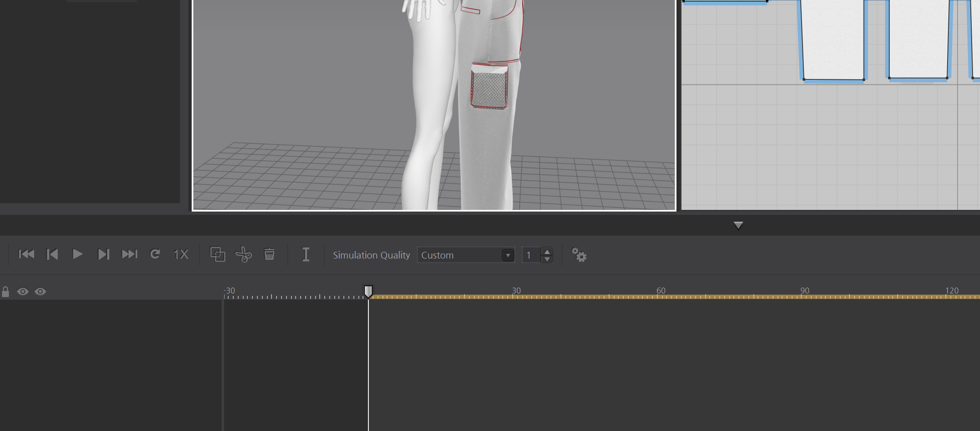Click frame 120 on the timeline ruler
Screen dimensions: 980x431
tap(952, 291)
